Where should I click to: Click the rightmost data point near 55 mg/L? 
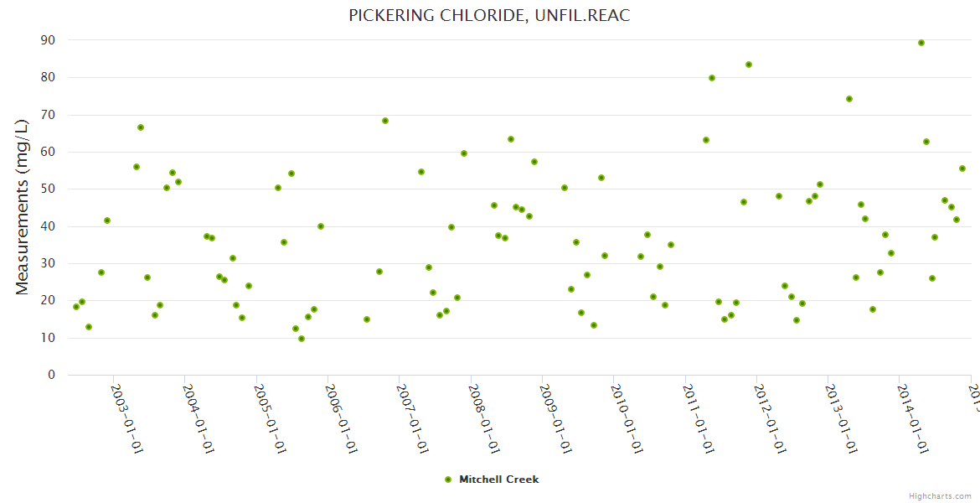coord(962,169)
